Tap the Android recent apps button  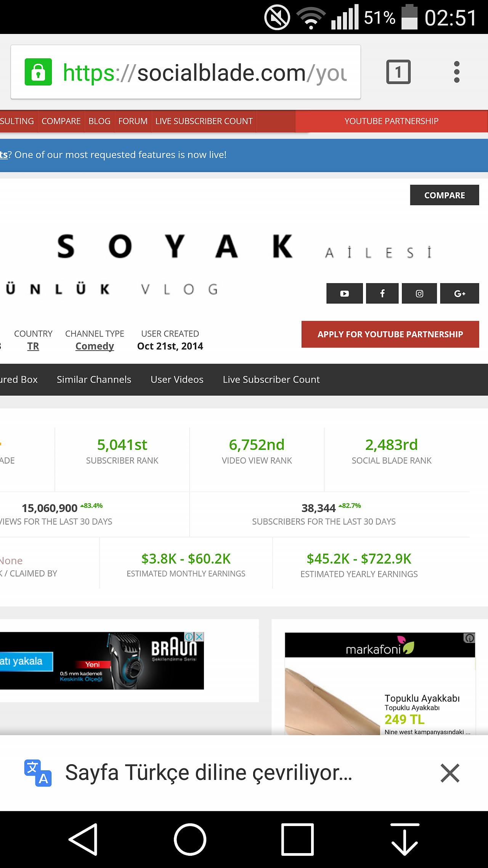tap(297, 839)
